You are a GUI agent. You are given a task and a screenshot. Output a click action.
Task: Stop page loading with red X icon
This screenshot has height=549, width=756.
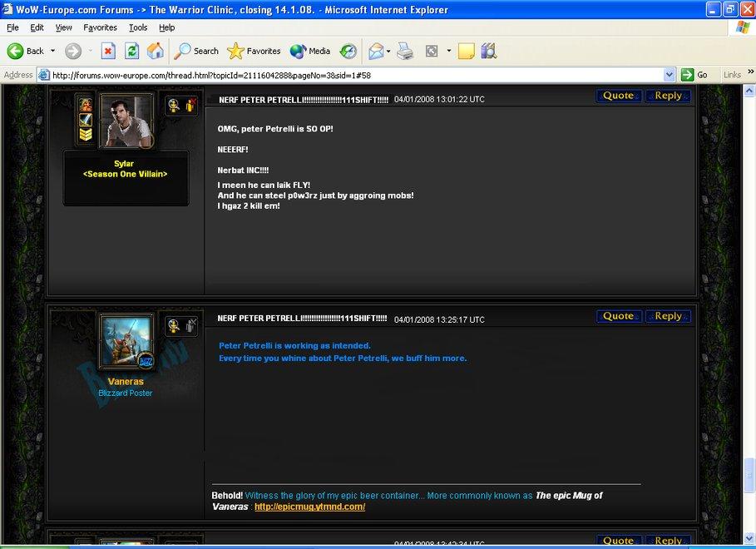[x=108, y=51]
